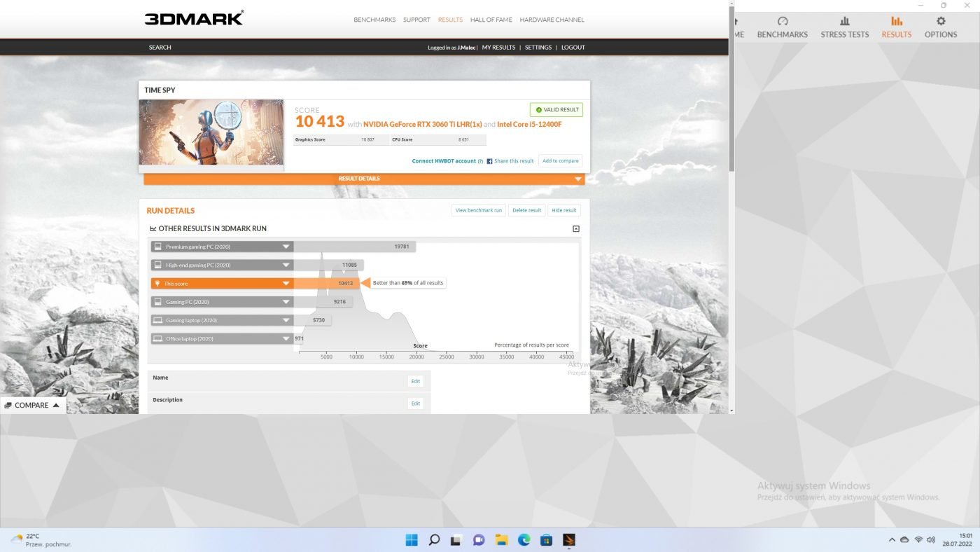The width and height of the screenshot is (980, 552).
Task: Open weather widget showing 22°C
Action: pyautogui.click(x=41, y=539)
